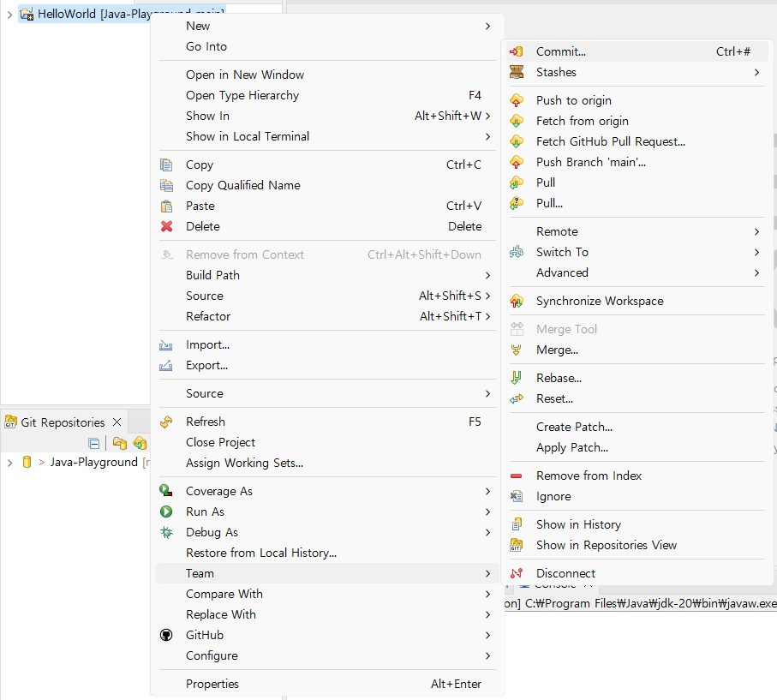This screenshot has height=700, width=777.
Task: Click the Run As green play icon
Action: (x=166, y=512)
